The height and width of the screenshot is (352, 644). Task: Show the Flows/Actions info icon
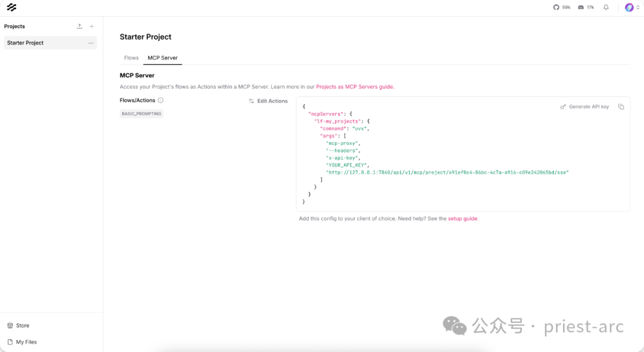click(160, 100)
